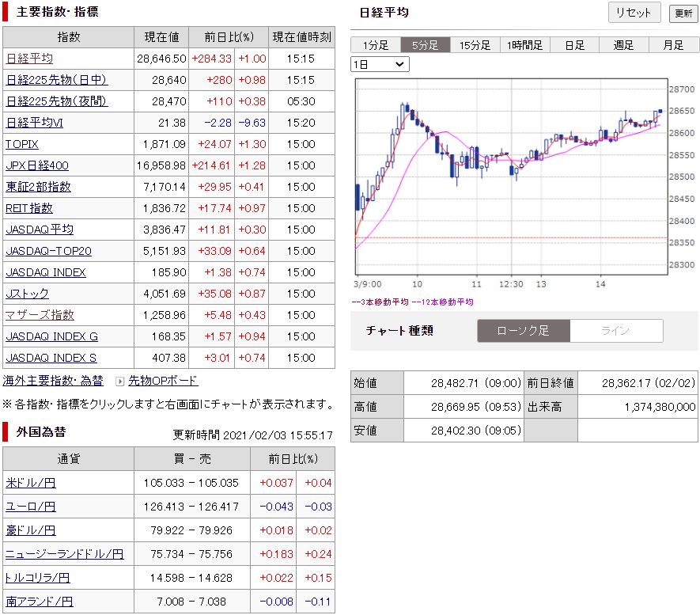The image size is (700, 615).
Task: Click the 指数 column header
Action: coord(68,37)
